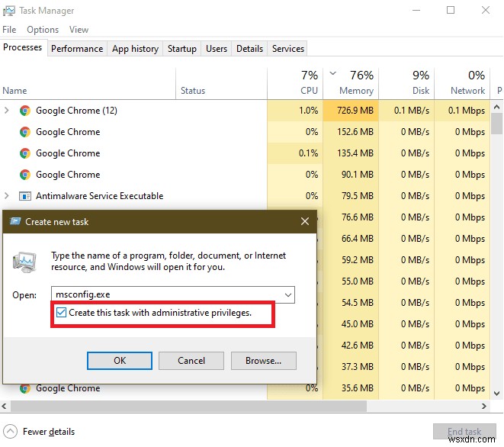Click the vertical scrollbar down arrow
This screenshot has width=504, height=447.
tap(496, 394)
